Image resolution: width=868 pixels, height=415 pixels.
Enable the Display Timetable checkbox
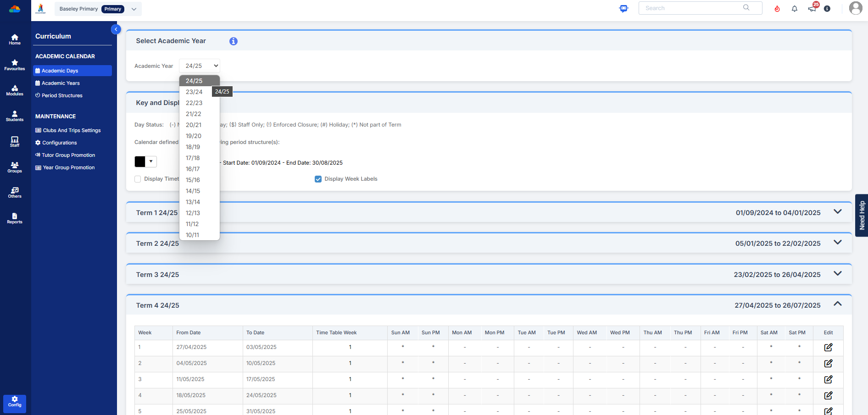(138, 179)
